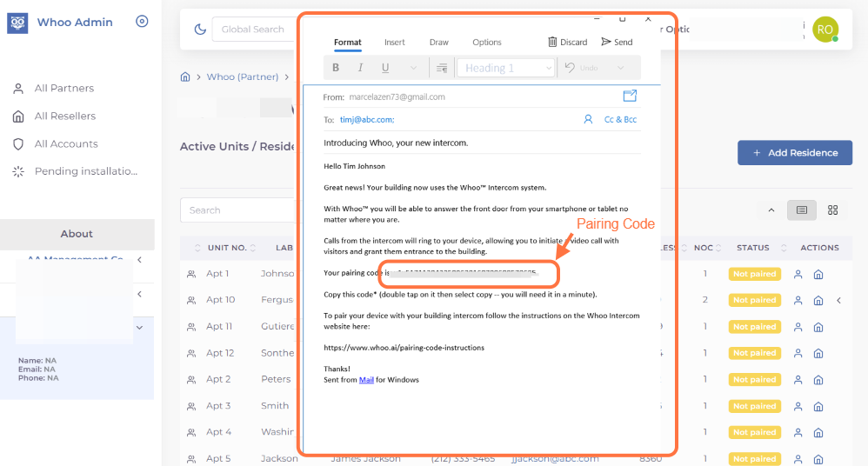Click paragraph formatting icon
This screenshot has width=868, height=466.
442,68
